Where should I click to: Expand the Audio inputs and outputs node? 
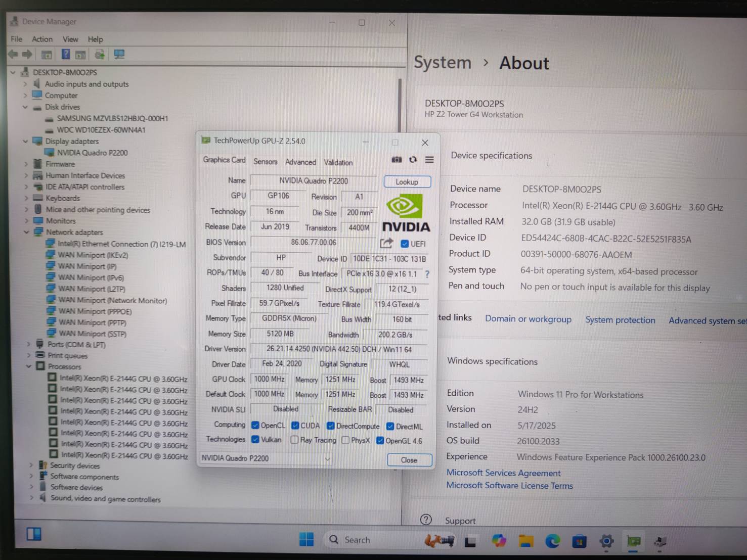click(x=25, y=84)
